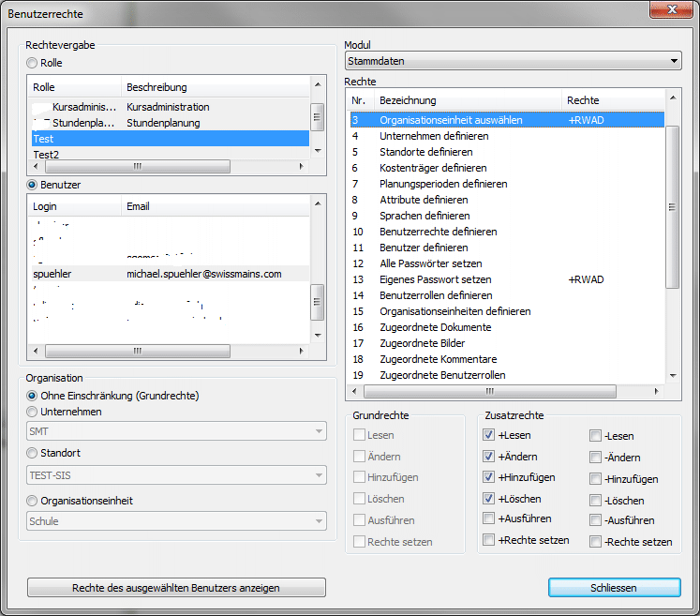This screenshot has height=616, width=700.
Task: Select the Test2 role row
Action: (169, 154)
